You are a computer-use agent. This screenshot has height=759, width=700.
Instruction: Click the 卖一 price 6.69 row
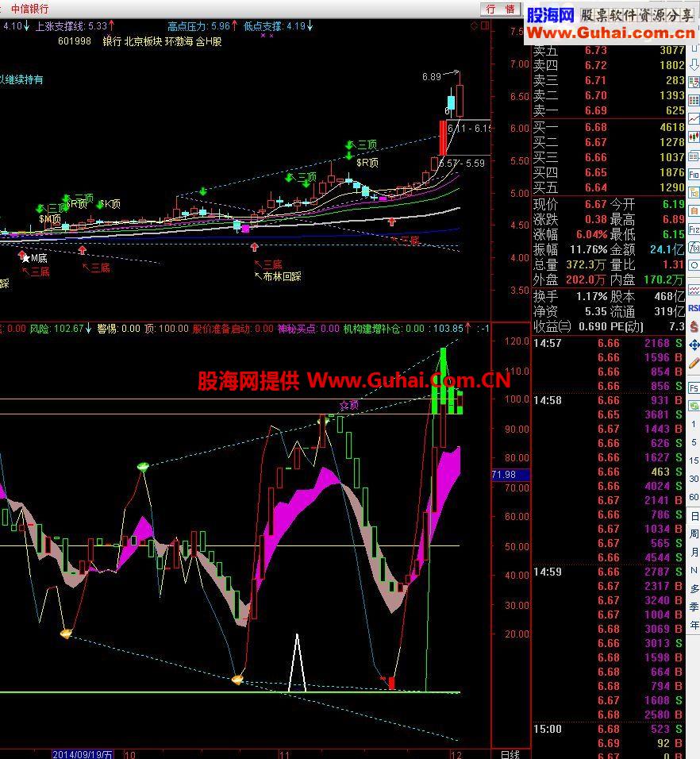click(609, 110)
